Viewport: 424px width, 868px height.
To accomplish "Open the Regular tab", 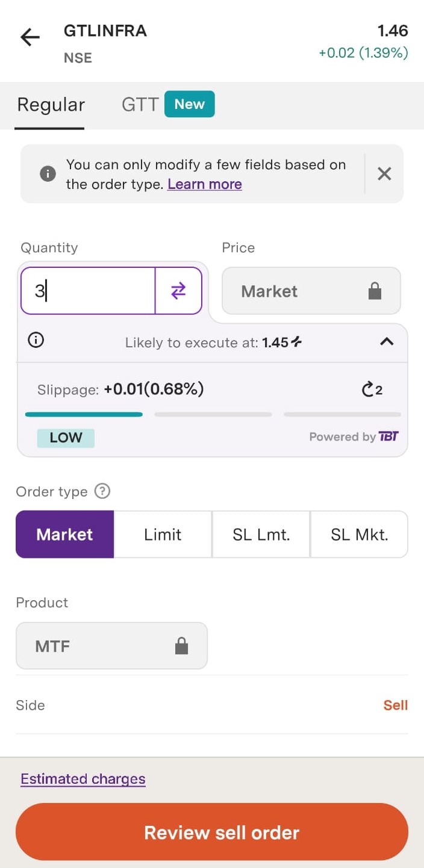I will 51,105.
